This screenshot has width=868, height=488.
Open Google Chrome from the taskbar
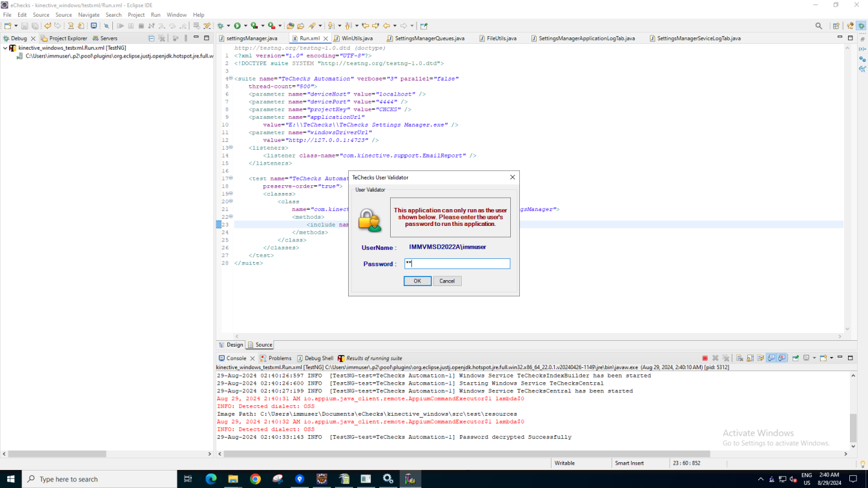tap(255, 479)
